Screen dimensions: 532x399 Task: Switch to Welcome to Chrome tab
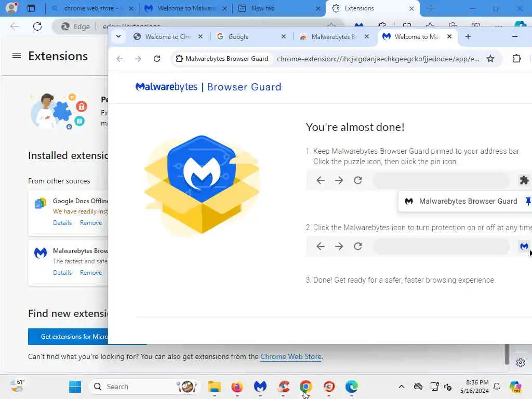coord(167,37)
